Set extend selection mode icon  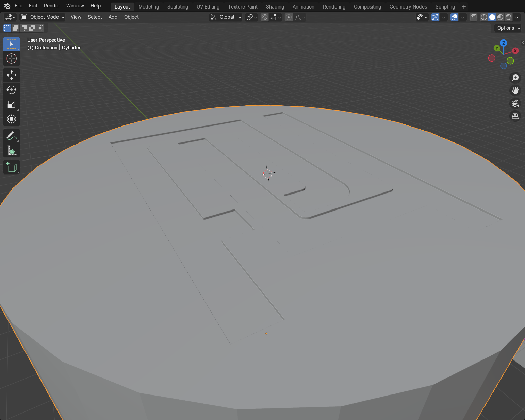click(x=15, y=28)
